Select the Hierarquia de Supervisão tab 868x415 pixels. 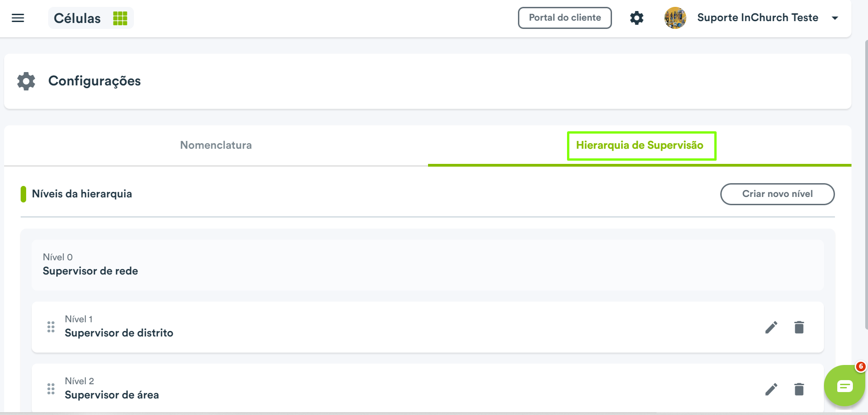click(640, 145)
